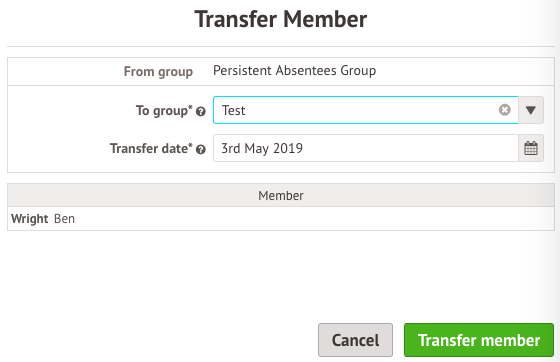Click the 2019 year text in the date field
560x362 pixels.
pos(288,148)
